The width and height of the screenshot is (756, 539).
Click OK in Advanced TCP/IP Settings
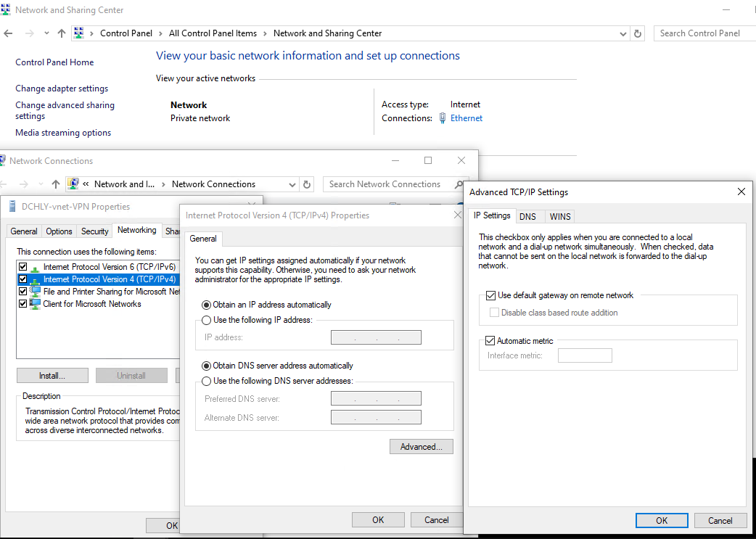[662, 521]
